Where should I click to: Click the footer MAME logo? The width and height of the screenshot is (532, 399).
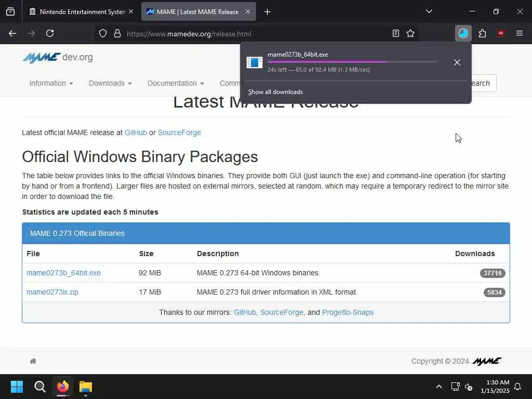487,361
